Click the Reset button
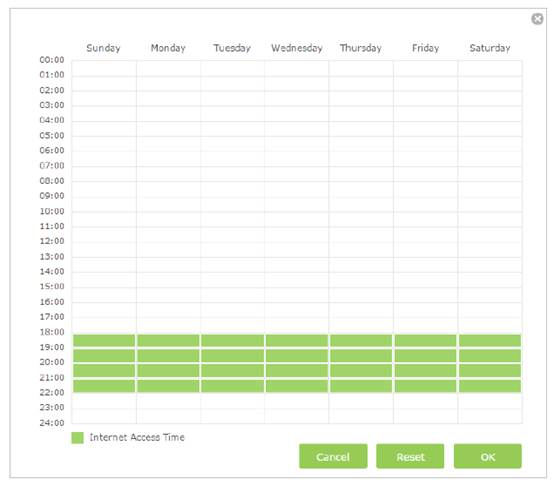The height and width of the screenshot is (486, 554). (410, 456)
